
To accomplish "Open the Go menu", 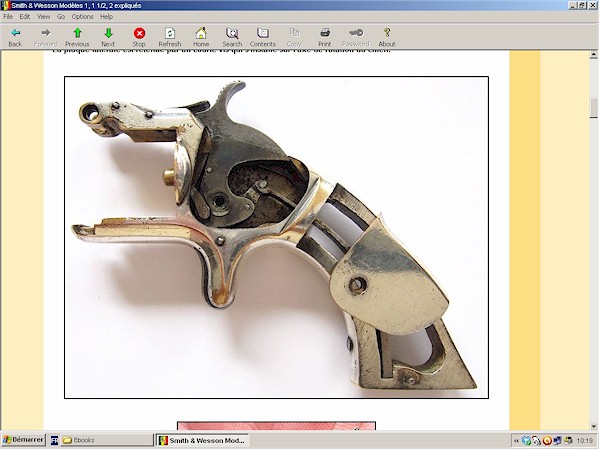I will click(61, 16).
